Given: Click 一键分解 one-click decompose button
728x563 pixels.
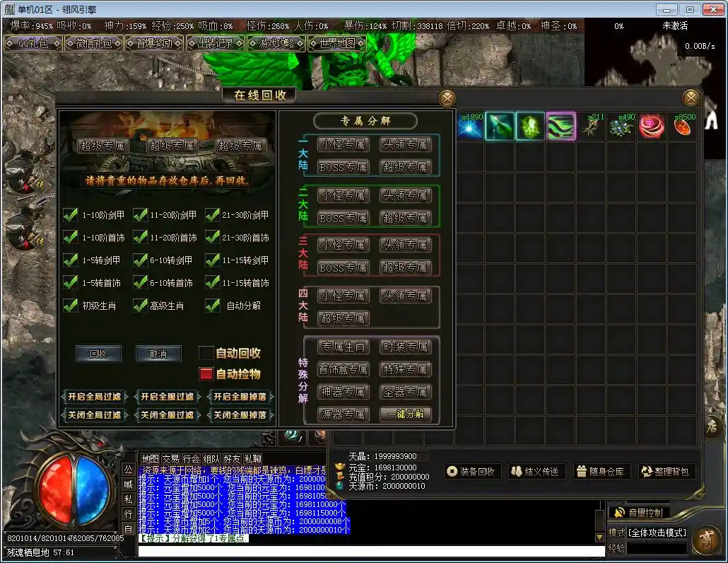Looking at the screenshot, I should coord(405,414).
